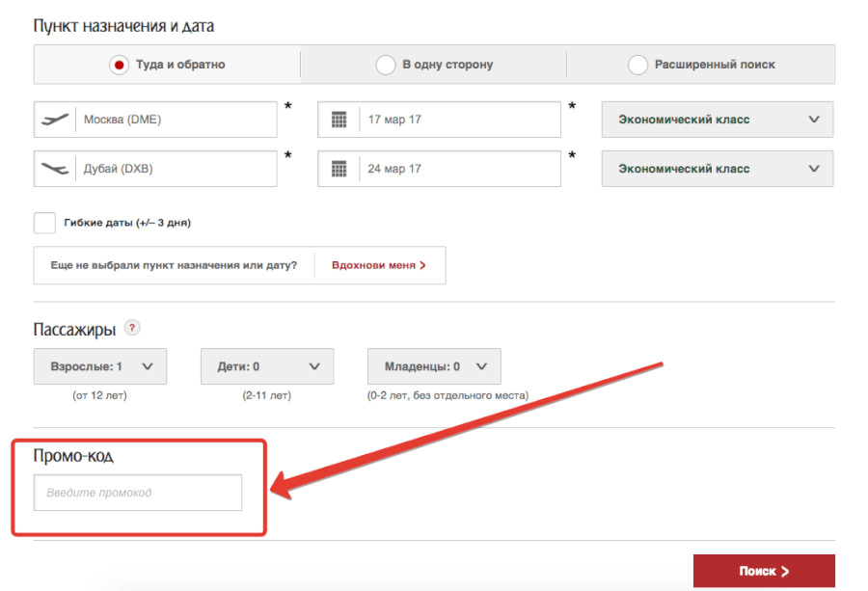This screenshot has height=591, width=868.
Task: Expand the second Экономический класс dropdown
Action: click(x=718, y=169)
